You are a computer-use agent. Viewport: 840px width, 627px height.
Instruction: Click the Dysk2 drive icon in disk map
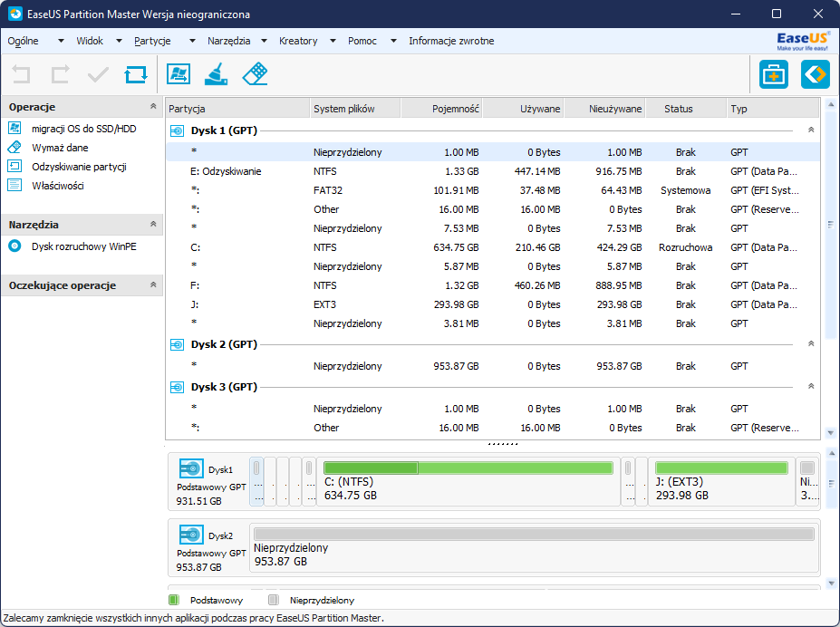pos(191,535)
